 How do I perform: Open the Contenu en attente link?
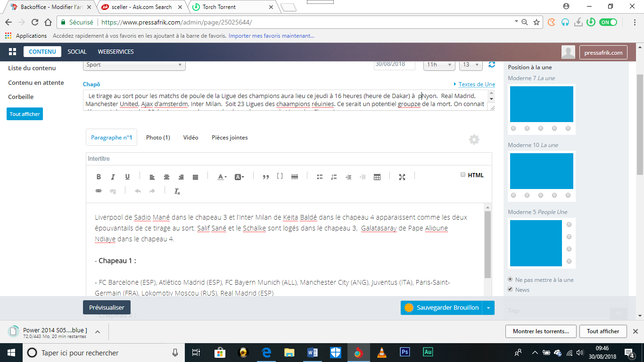[x=36, y=82]
